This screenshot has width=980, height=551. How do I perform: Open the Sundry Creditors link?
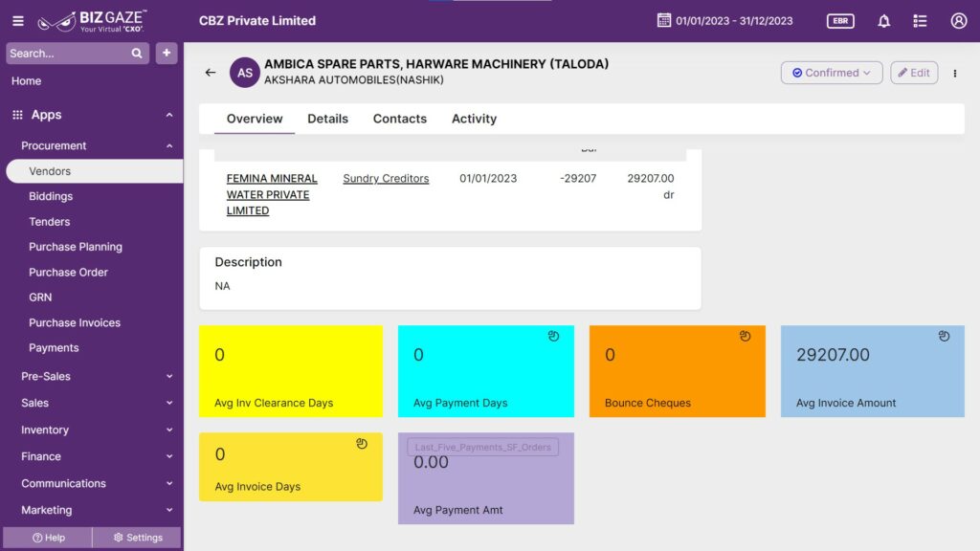click(x=386, y=179)
